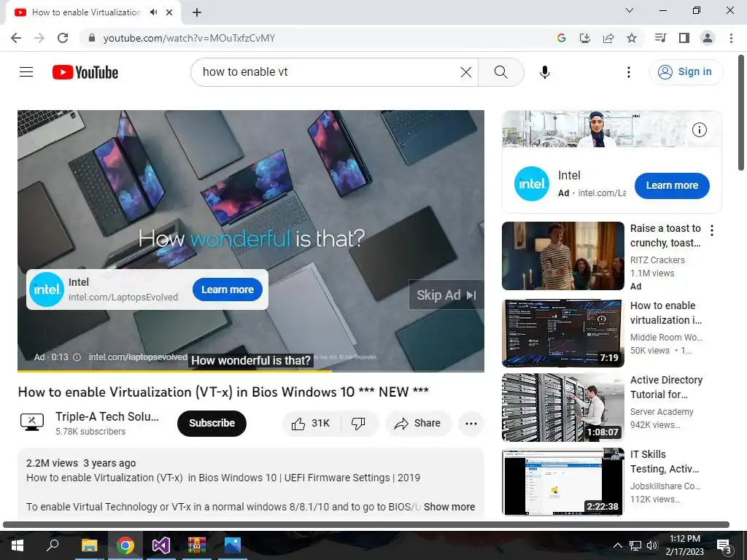Click the horizontal page scrollbar
The height and width of the screenshot is (560, 747).
pyautogui.click(x=366, y=525)
